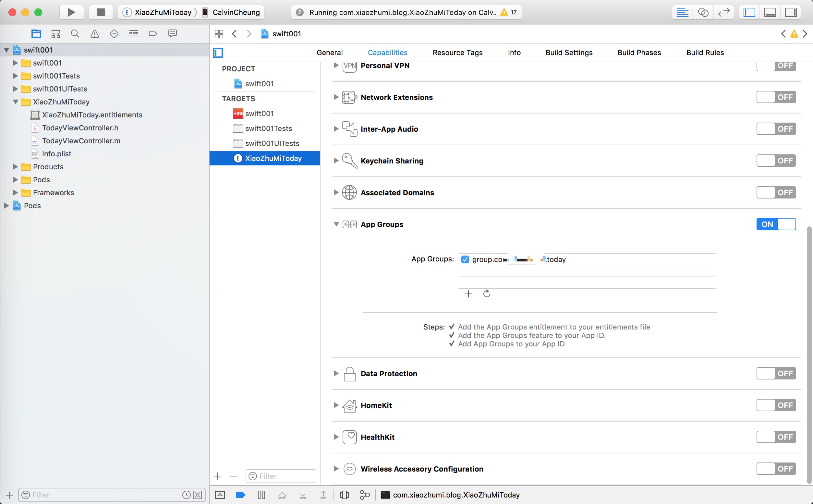The height and width of the screenshot is (504, 813).
Task: Show the Breakpoint navigator
Action: (153, 34)
